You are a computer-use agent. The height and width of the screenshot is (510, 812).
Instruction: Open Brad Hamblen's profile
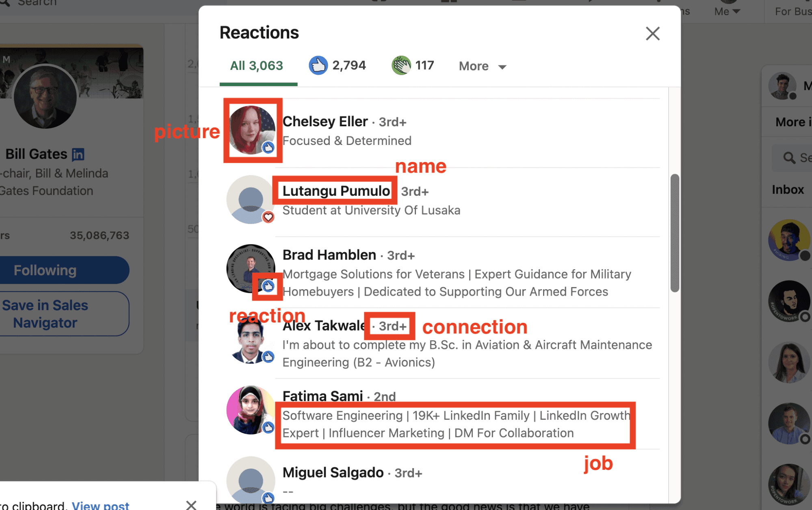click(329, 255)
